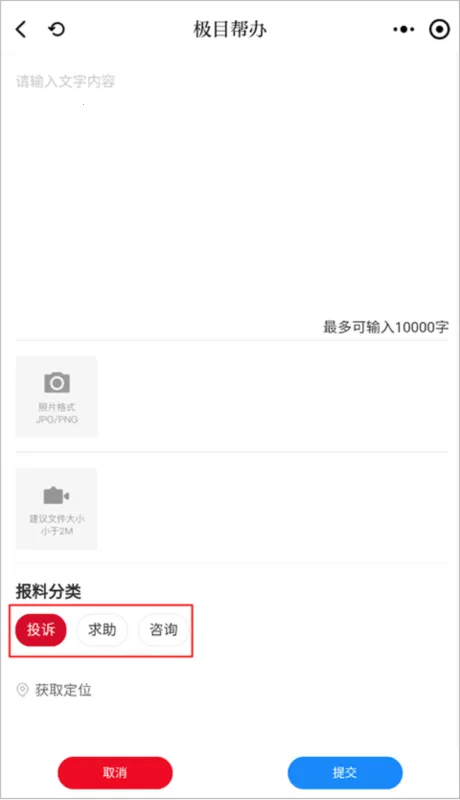Image resolution: width=460 pixels, height=800 pixels.
Task: Tap the circular close mini-program icon
Action: click(x=439, y=30)
